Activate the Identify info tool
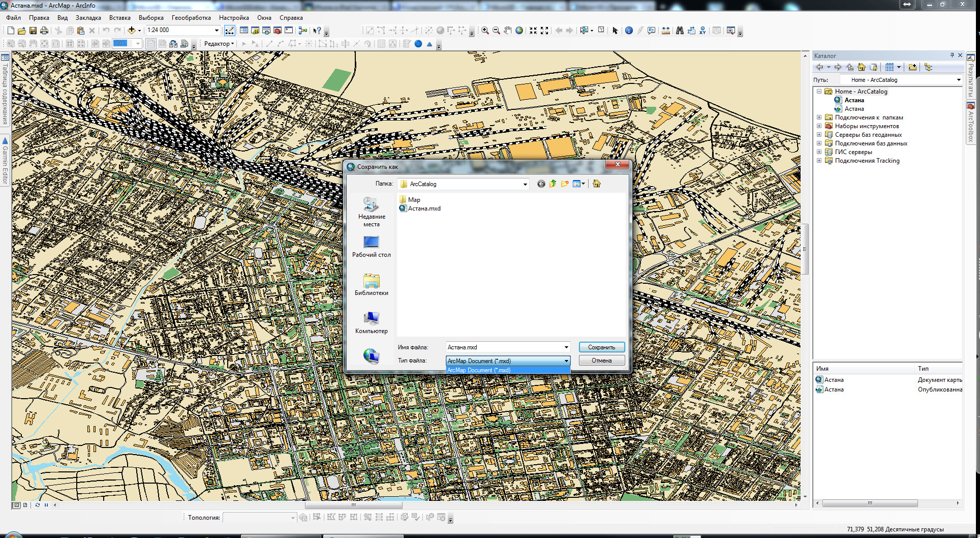980x538 pixels. (x=629, y=31)
